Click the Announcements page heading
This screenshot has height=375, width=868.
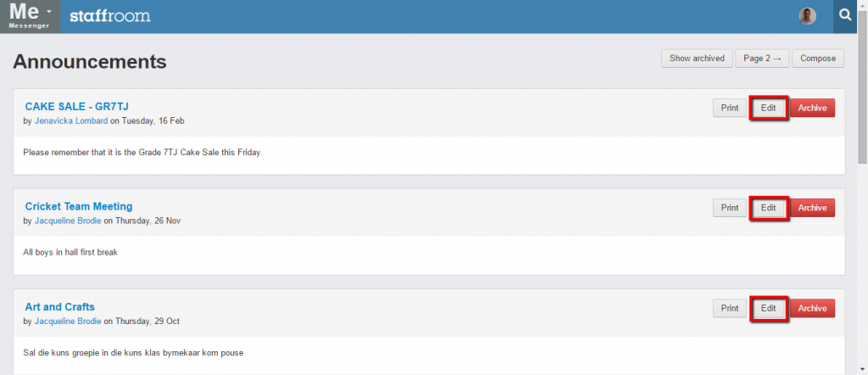(x=90, y=61)
